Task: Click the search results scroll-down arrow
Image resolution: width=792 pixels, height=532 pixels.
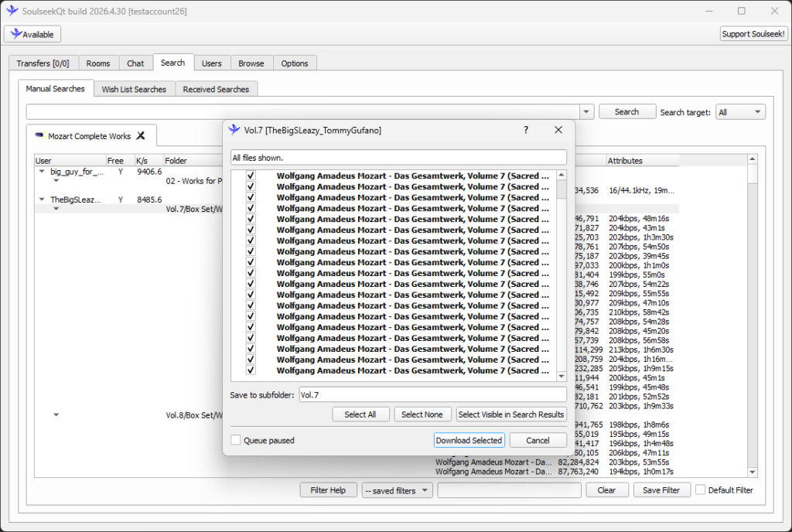Action: 753,472
